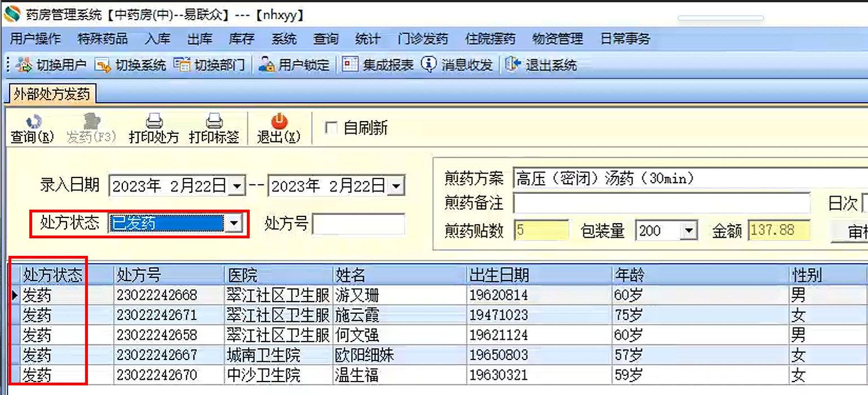Open the 消息收发 message icon

(429, 65)
